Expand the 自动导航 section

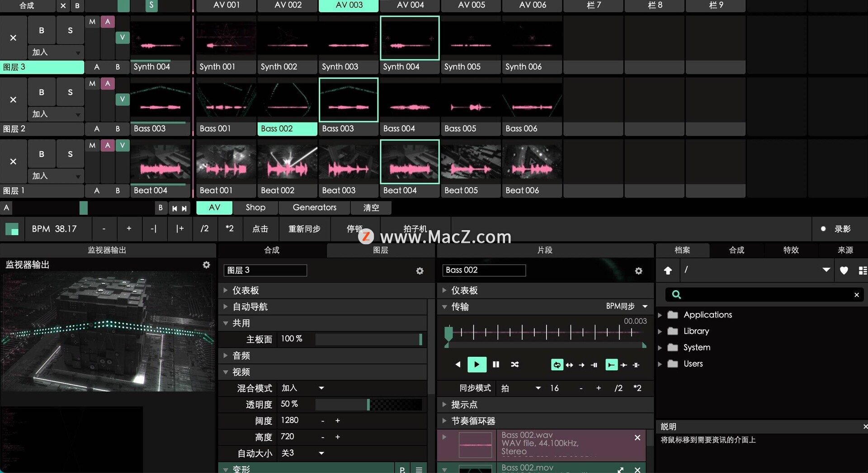226,307
